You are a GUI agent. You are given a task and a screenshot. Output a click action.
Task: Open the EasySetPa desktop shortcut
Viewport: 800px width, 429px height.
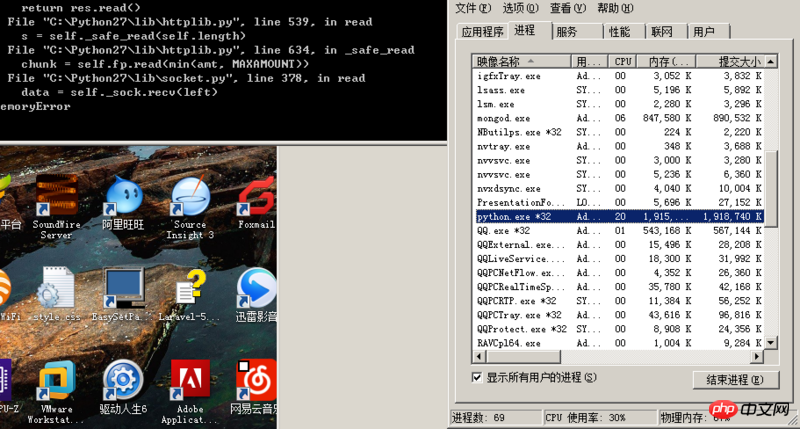click(x=122, y=294)
